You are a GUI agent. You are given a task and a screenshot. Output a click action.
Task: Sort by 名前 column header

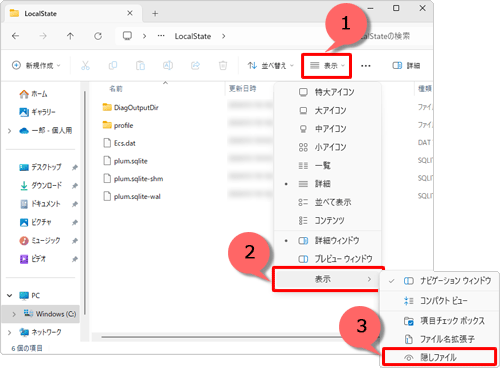click(x=116, y=89)
